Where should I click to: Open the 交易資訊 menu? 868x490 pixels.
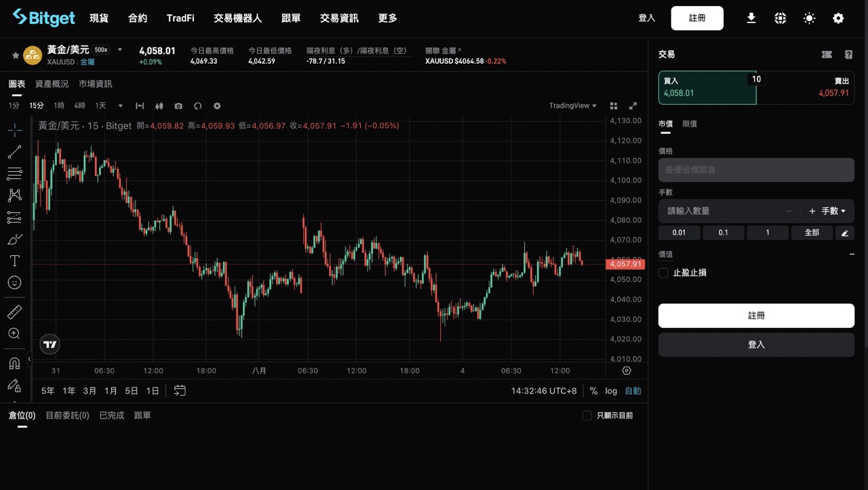(x=339, y=18)
